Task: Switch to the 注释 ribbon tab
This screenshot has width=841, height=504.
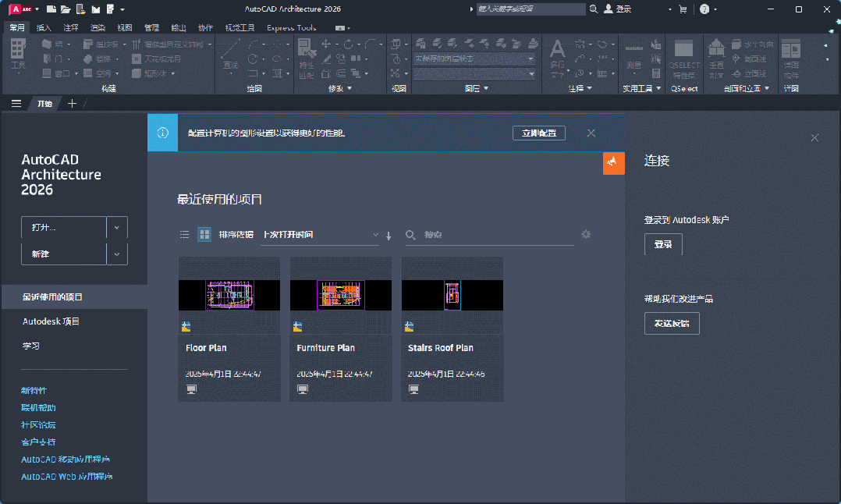Action: tap(70, 27)
